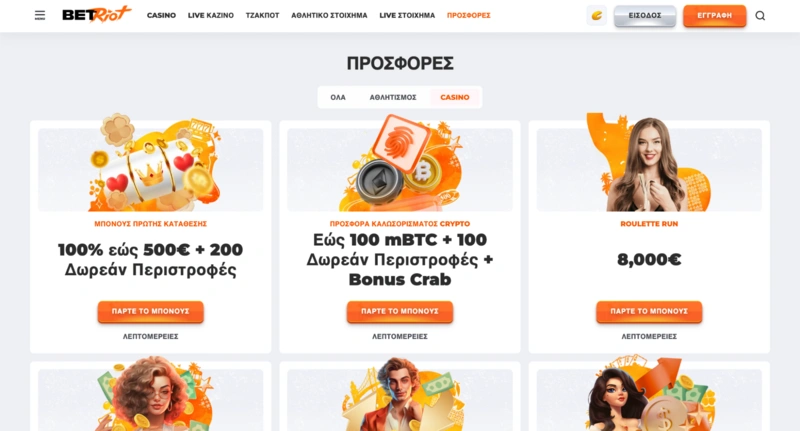The height and width of the screenshot is (431, 800).
Task: Switch to the ΟΛΑ filter tab
Action: [x=338, y=97]
